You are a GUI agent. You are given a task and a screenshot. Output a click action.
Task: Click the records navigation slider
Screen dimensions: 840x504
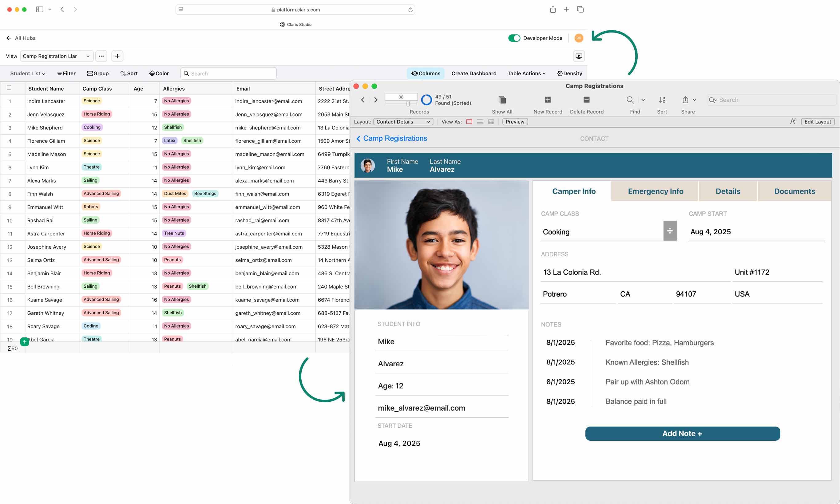click(x=407, y=104)
